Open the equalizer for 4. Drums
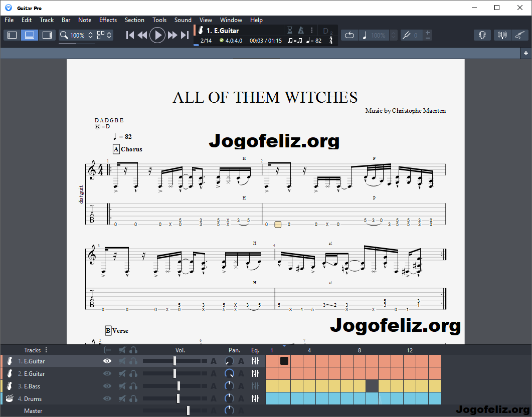The image size is (532, 417). click(x=255, y=398)
